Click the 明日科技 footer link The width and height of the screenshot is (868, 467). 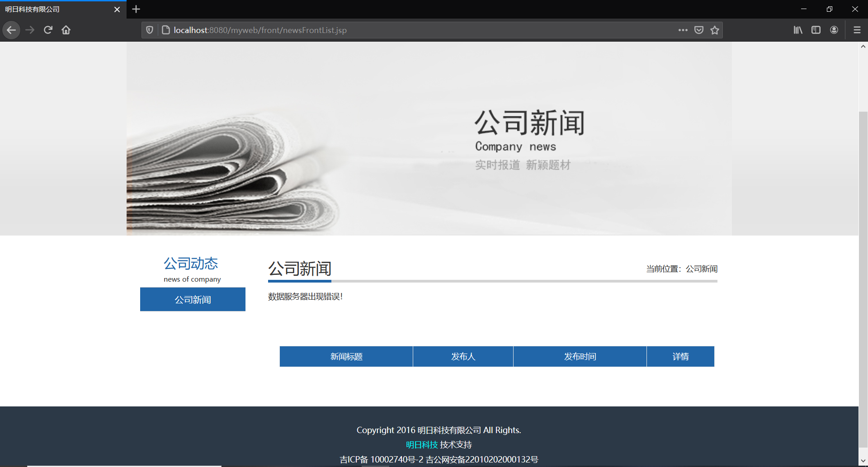(x=422, y=445)
